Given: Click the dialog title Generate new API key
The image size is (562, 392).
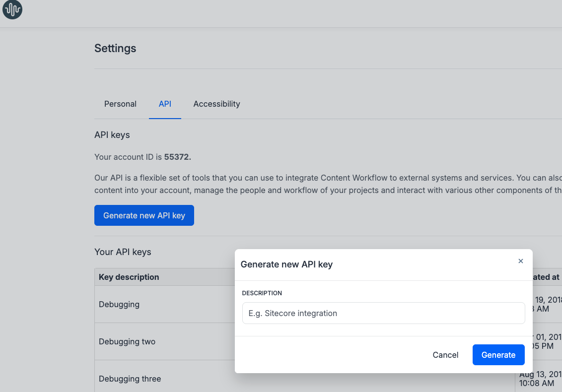Looking at the screenshot, I should click(x=287, y=264).
